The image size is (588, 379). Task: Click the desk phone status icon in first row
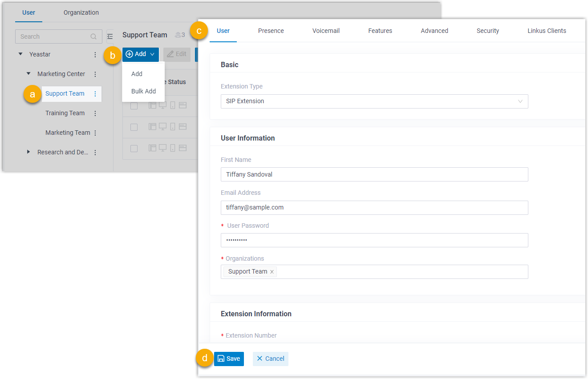pos(153,105)
